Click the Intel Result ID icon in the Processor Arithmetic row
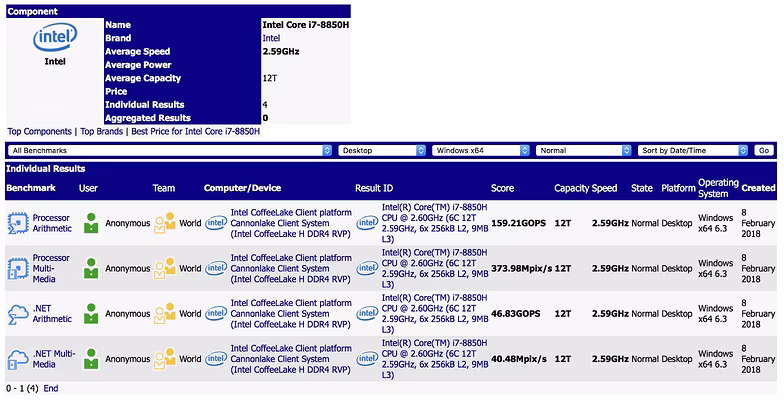 [x=367, y=223]
